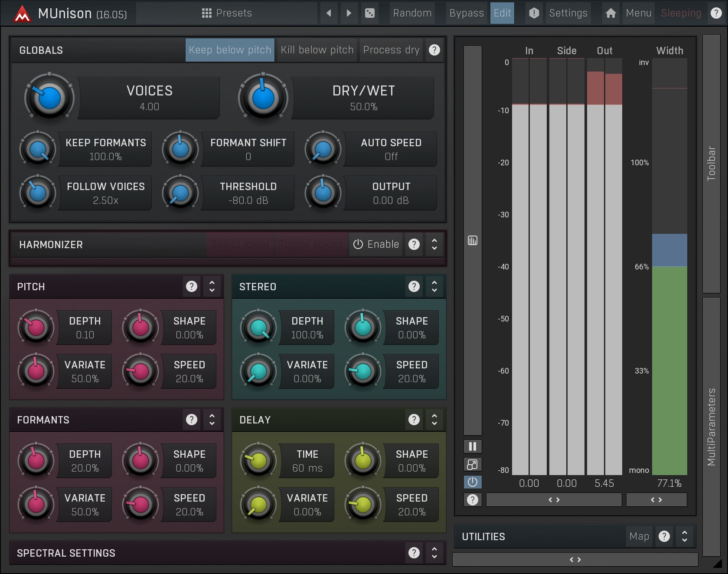Click the Formant Shift knob

pos(180,149)
